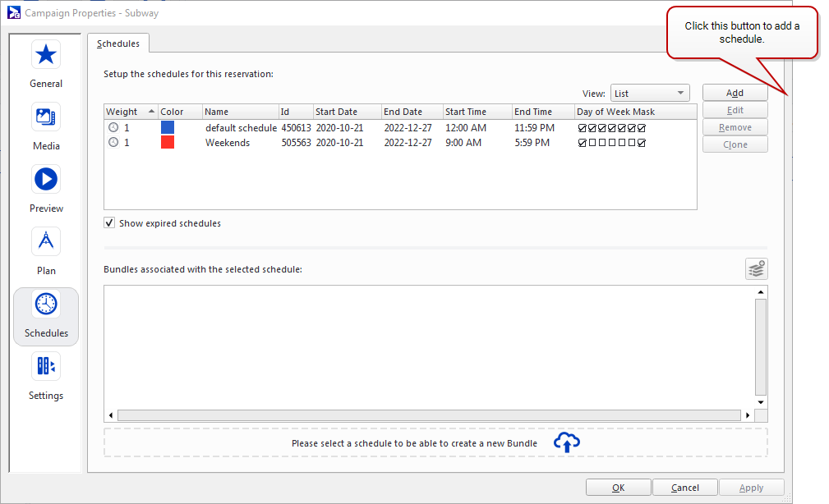Sort by the Weight column header
Viewport: 829px width, 504px height.
[122, 112]
